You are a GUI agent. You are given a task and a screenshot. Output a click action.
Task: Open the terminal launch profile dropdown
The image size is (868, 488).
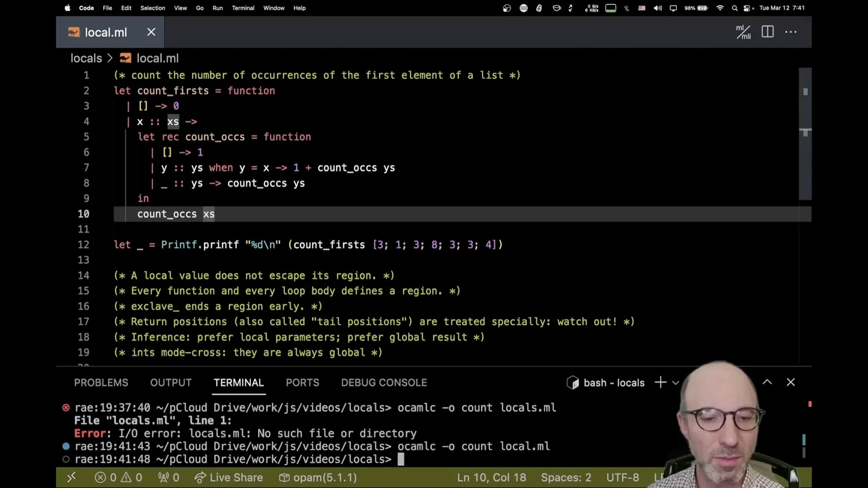point(675,383)
